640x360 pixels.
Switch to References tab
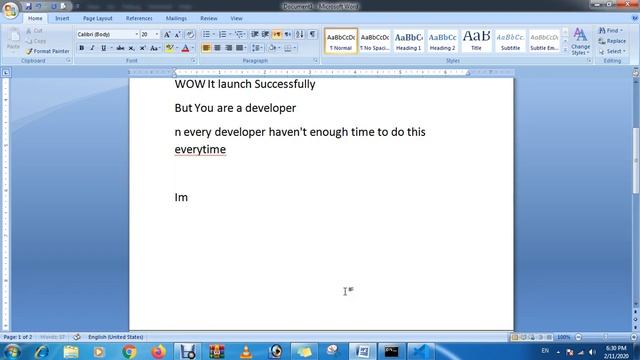[139, 18]
